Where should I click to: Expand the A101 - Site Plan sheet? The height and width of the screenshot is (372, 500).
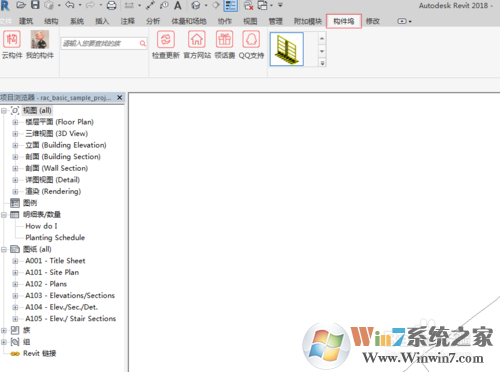point(15,273)
